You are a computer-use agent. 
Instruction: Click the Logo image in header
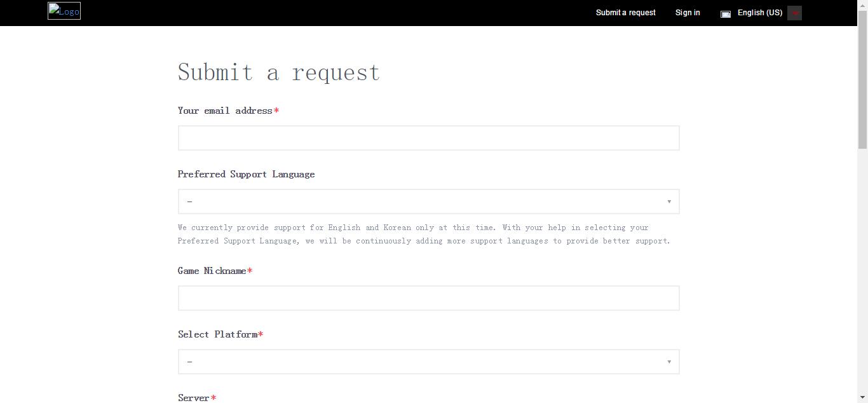[64, 11]
